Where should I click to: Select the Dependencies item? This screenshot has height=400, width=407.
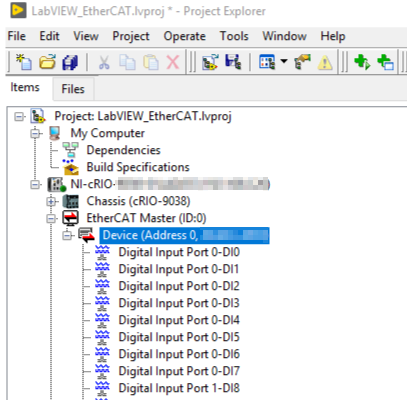pyautogui.click(x=123, y=150)
